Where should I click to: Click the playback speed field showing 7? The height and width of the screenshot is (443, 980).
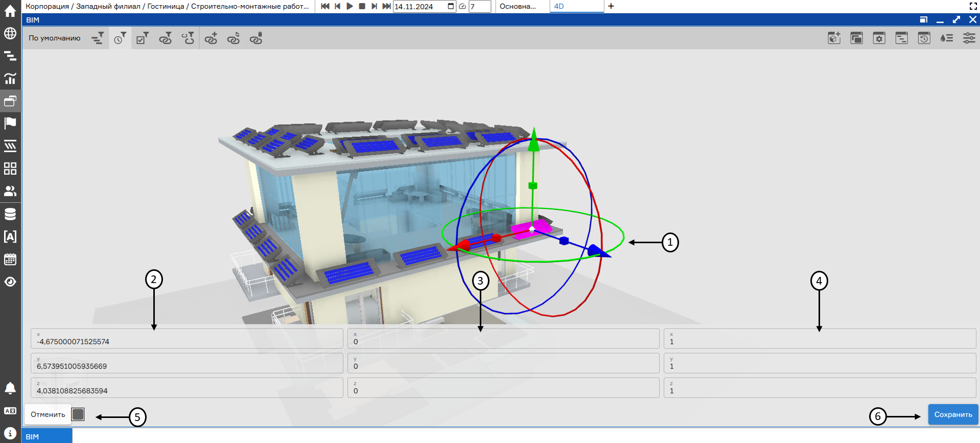tap(480, 7)
